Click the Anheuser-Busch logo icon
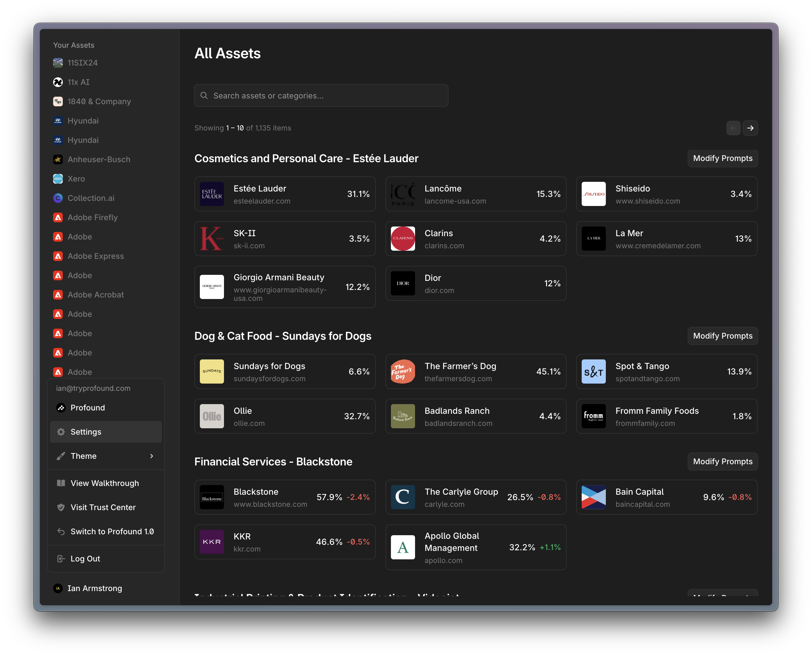812x656 pixels. point(58,159)
